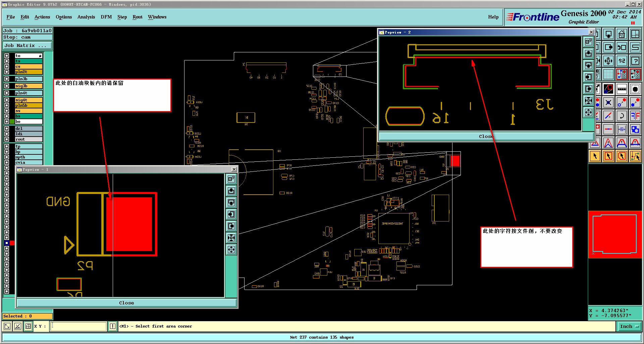Click the previous view undo-zoom icon
Image resolution: width=644 pixels, height=344 pixels.
click(622, 47)
